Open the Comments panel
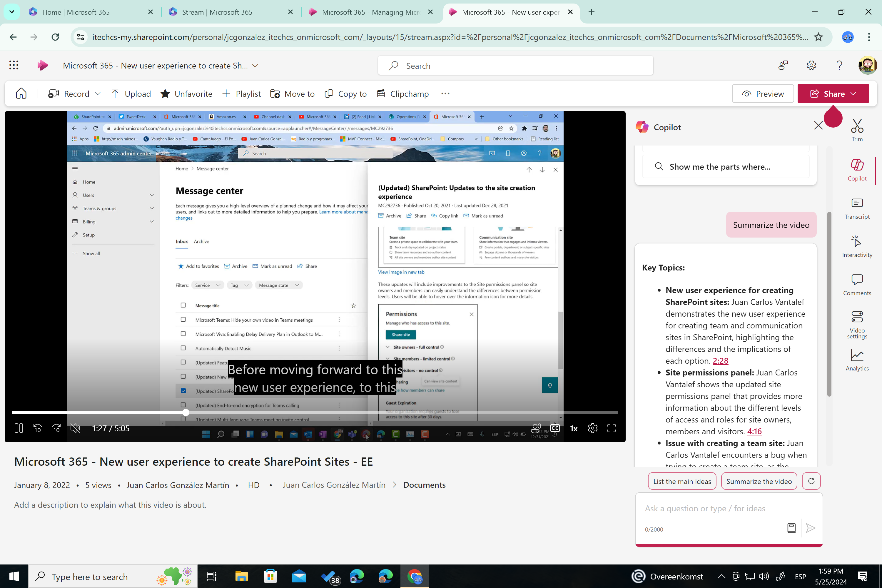Image resolution: width=882 pixels, height=588 pixels. point(857,284)
